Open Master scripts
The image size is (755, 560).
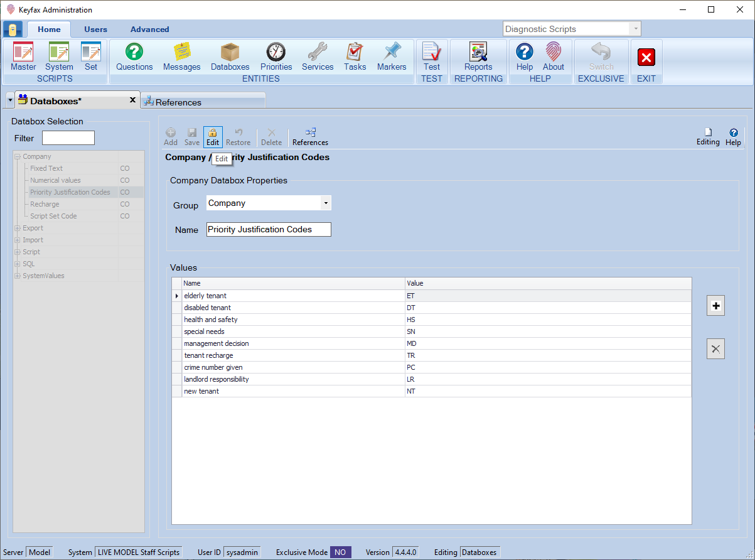tap(23, 57)
